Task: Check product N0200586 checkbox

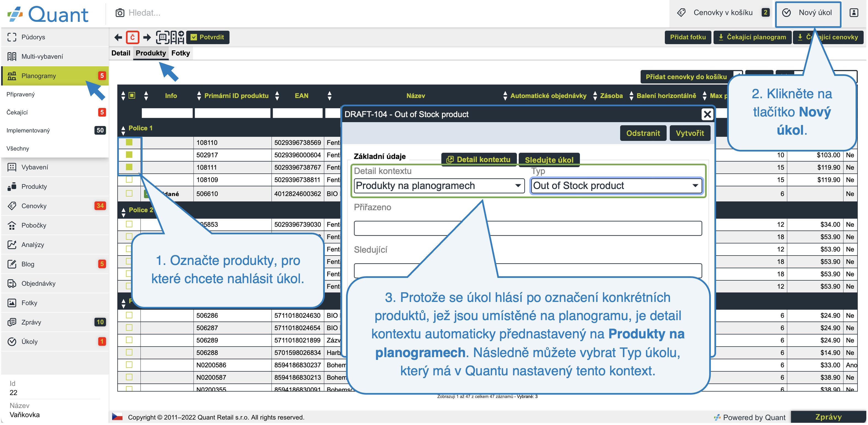Action: coord(129,365)
